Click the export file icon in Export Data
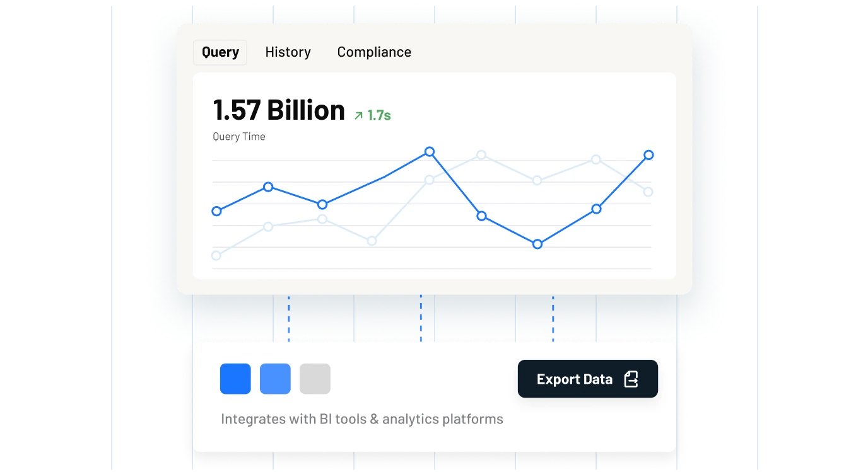 click(x=631, y=379)
